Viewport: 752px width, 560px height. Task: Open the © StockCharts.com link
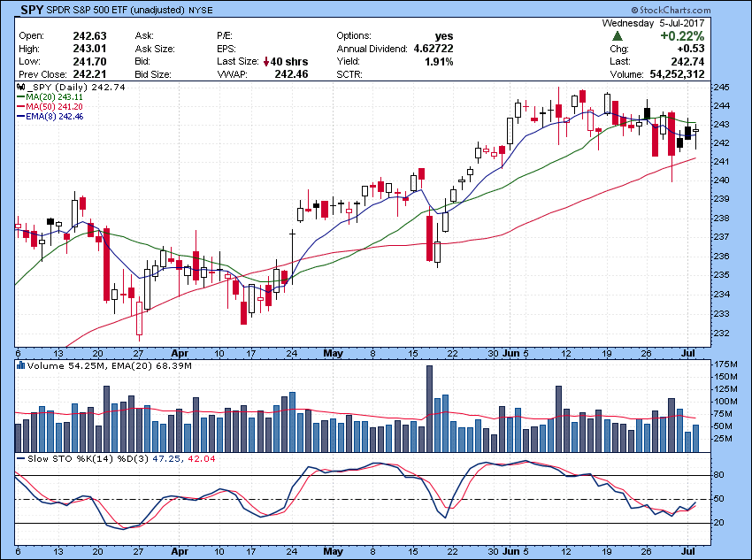[x=671, y=10]
